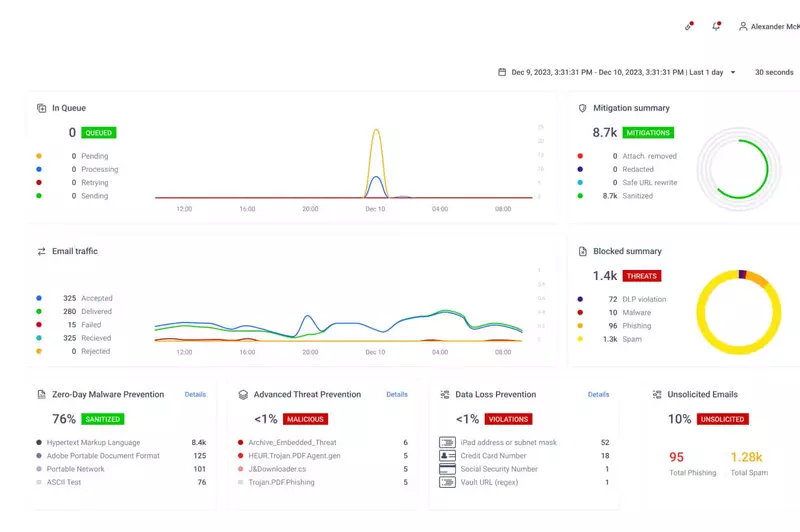Open Details for Zero-Day Malware Prevention

(195, 394)
